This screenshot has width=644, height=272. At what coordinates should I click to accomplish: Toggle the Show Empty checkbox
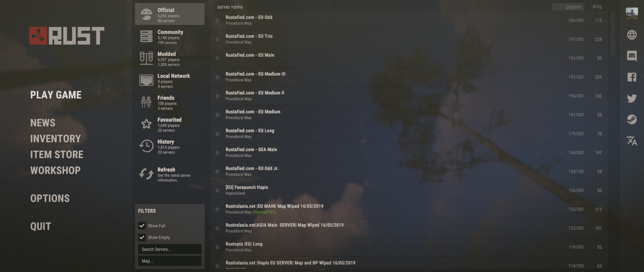click(142, 237)
